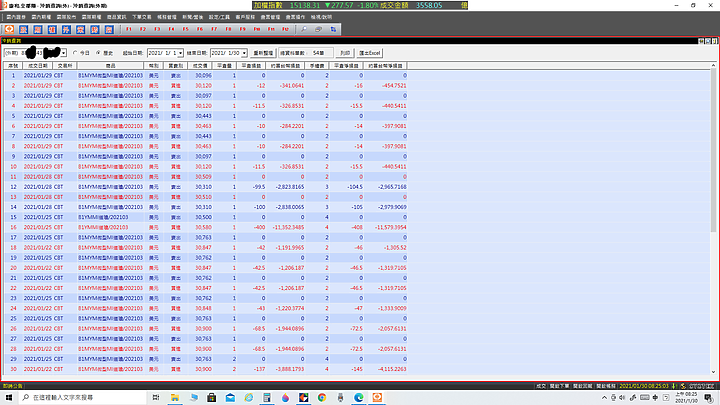Open the 檢視/說明 menu
The width and height of the screenshot is (720, 405).
(321, 17)
